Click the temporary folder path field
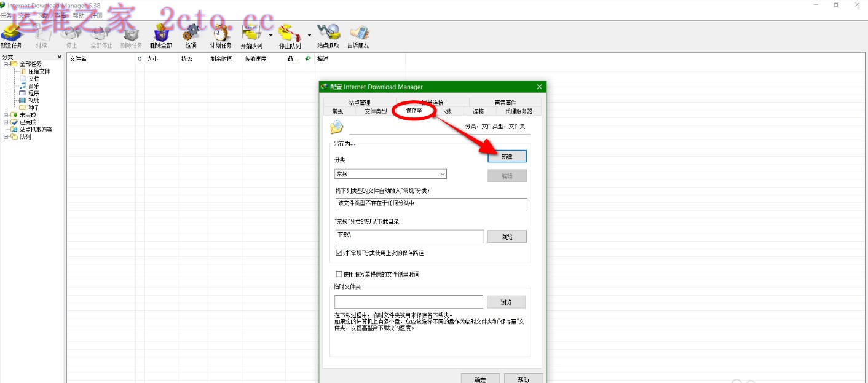 coord(409,302)
